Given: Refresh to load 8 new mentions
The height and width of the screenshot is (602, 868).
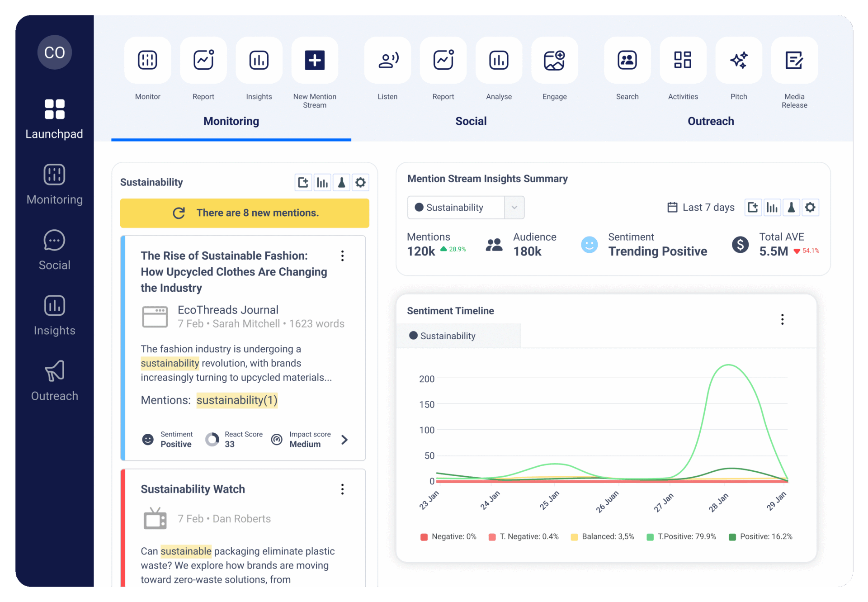Looking at the screenshot, I should tap(179, 213).
